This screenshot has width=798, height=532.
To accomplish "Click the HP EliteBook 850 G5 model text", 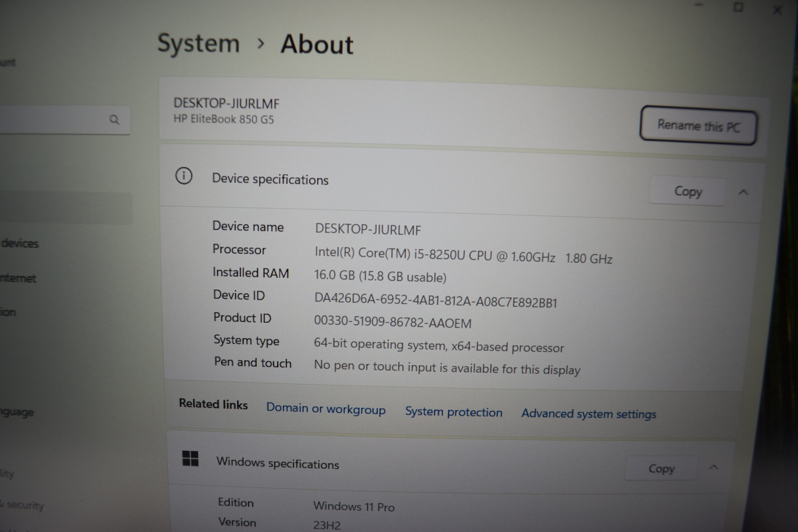I will (224, 119).
